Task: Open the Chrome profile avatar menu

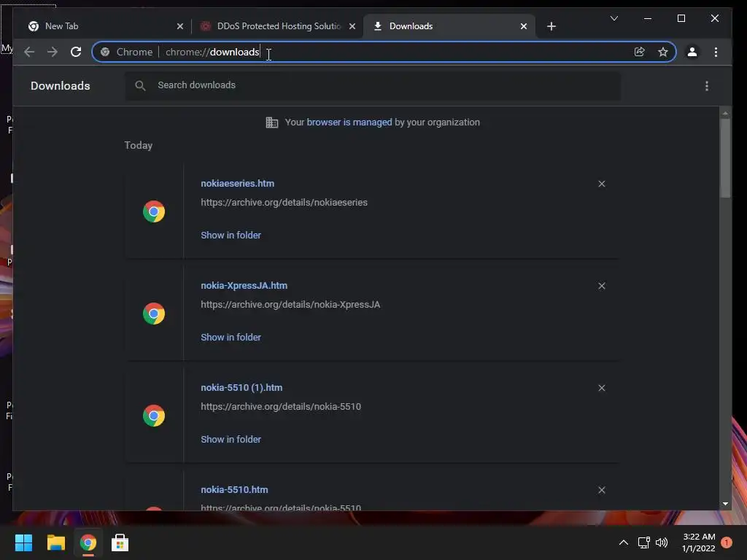Action: 692,52
